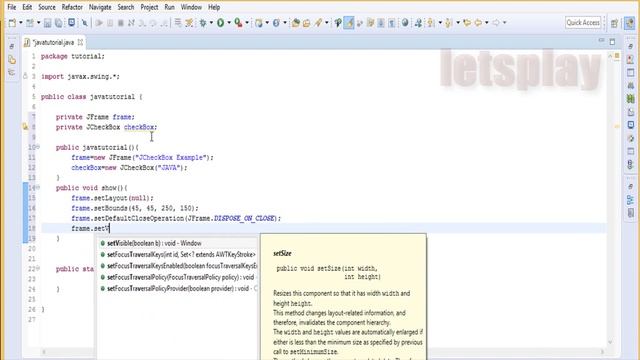Open the Window menu
The height and width of the screenshot is (360, 640).
[191, 7]
